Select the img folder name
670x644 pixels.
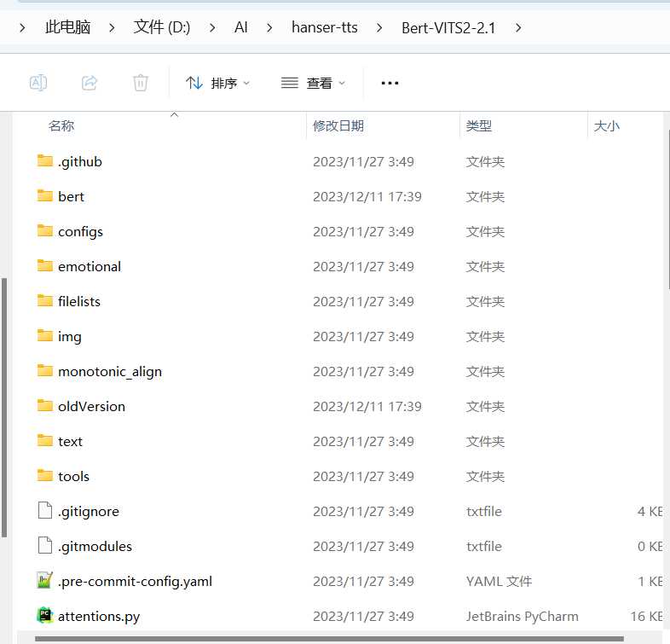click(x=70, y=337)
